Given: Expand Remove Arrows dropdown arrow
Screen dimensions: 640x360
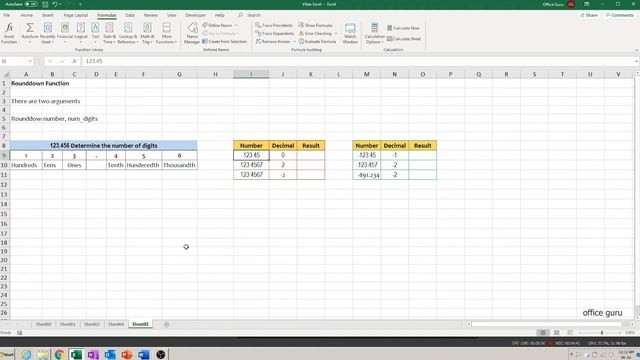Looking at the screenshot, I should click(294, 42).
